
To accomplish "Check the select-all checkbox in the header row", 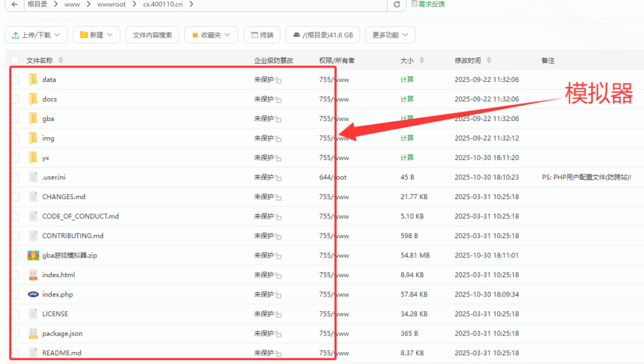I will tap(14, 60).
